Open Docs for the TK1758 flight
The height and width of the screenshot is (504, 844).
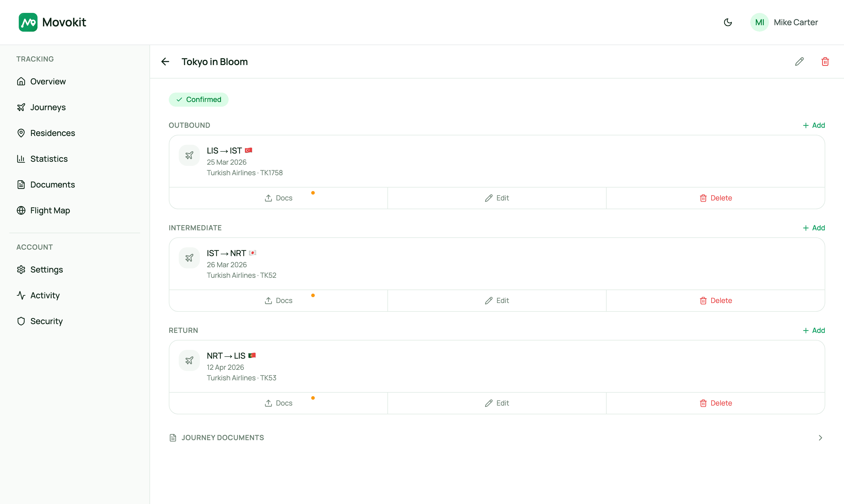click(278, 198)
